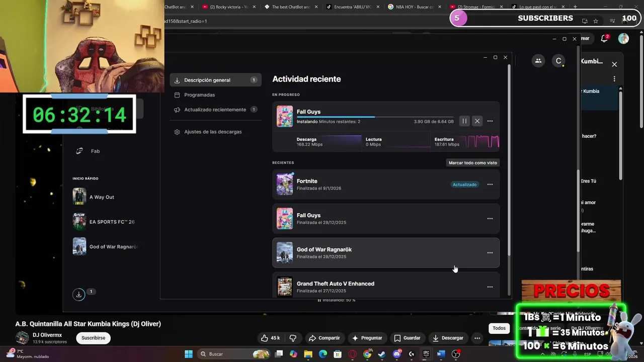Launch God of War Ragnarök from quick launch

point(106,246)
